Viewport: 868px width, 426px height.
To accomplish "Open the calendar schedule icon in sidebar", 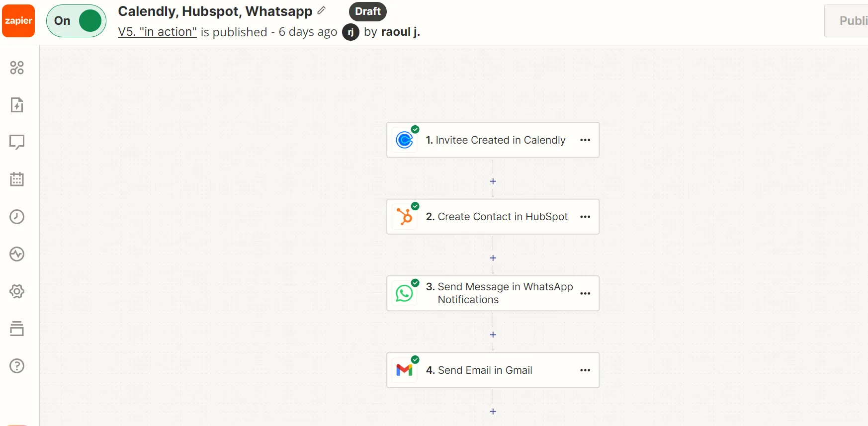I will coord(17,179).
